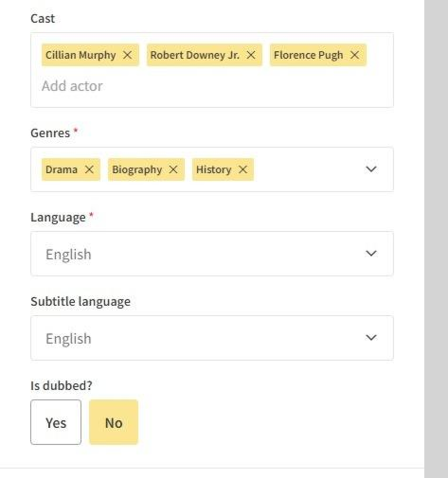
Task: Remove the Biography genre tag
Action: 174,169
